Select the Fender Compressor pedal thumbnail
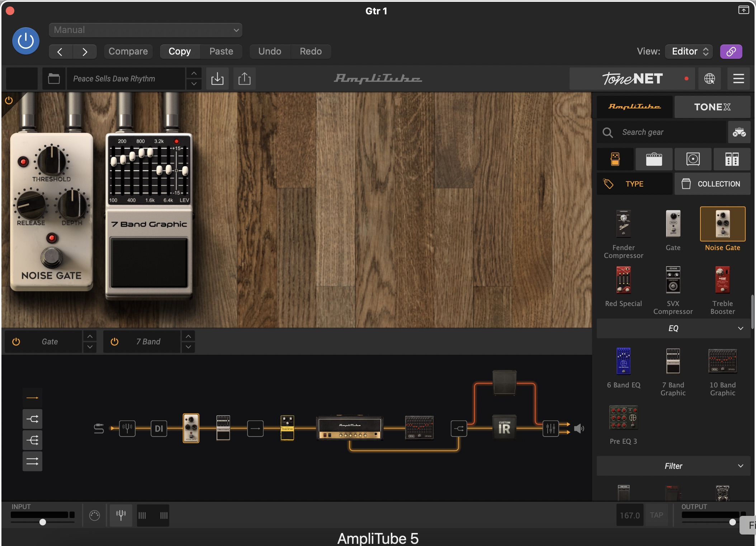This screenshot has height=546, width=756. [x=623, y=224]
